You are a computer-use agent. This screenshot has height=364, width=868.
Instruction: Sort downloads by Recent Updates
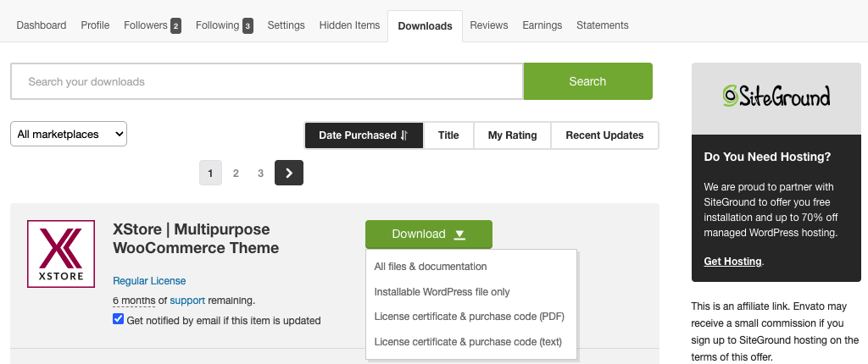(x=604, y=135)
